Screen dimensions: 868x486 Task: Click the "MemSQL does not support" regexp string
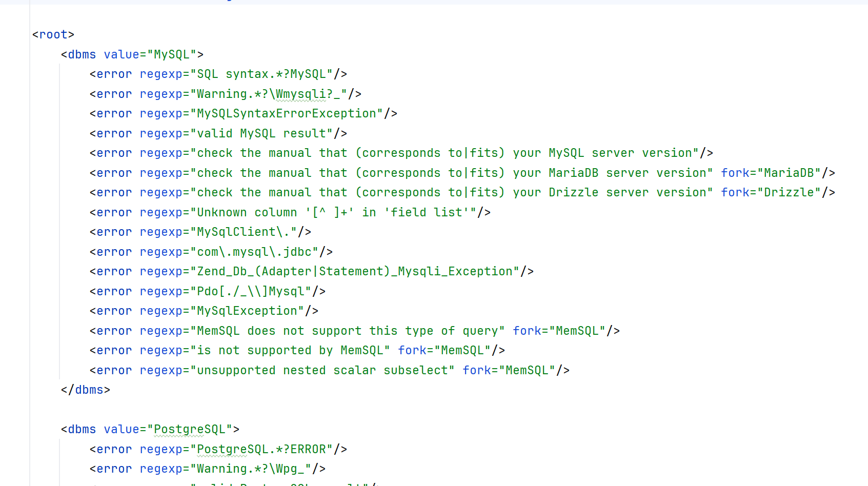pyautogui.click(x=348, y=331)
